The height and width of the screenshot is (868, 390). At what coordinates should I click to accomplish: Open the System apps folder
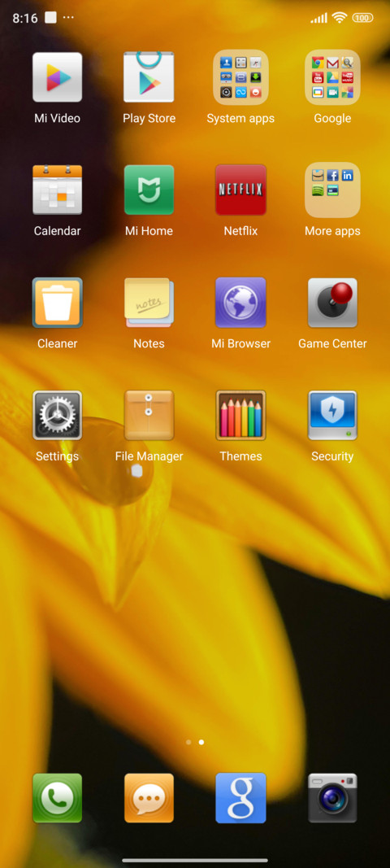pos(240,77)
